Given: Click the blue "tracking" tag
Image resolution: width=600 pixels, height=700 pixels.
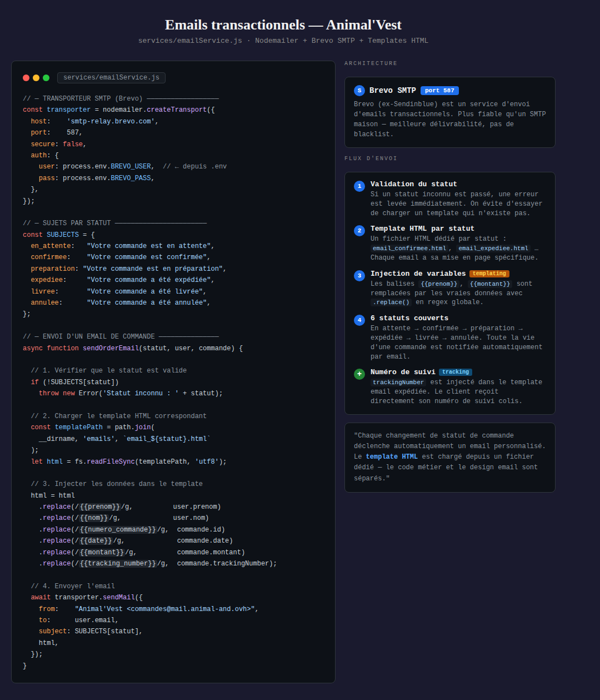Looking at the screenshot, I should (456, 372).
